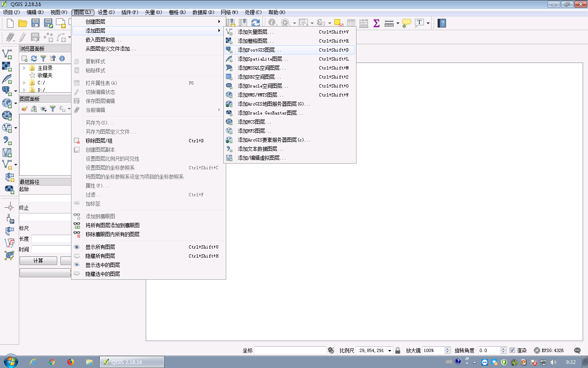This screenshot has height=368, width=588.
Task: Open dropdown arrow next to measure tool
Action: [398, 23]
